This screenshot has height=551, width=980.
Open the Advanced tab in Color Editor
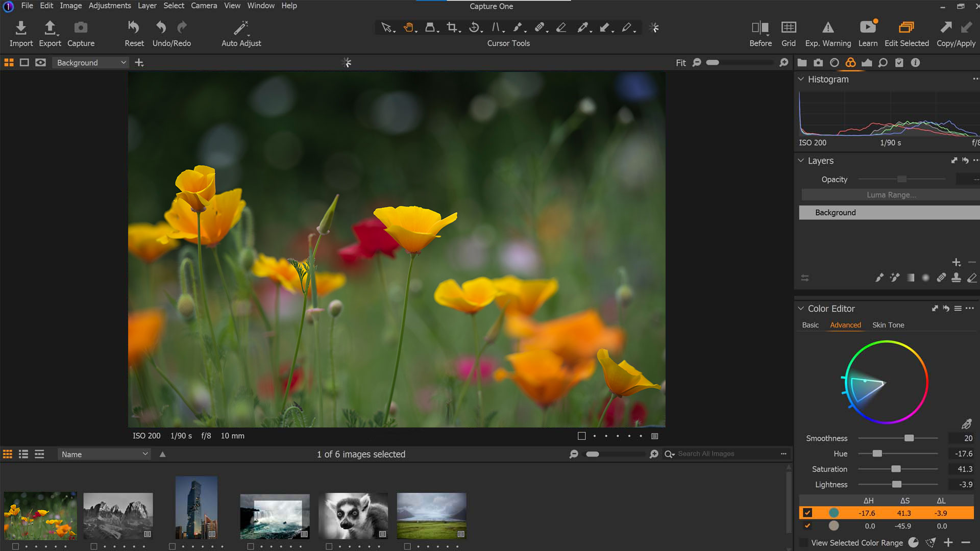coord(845,325)
